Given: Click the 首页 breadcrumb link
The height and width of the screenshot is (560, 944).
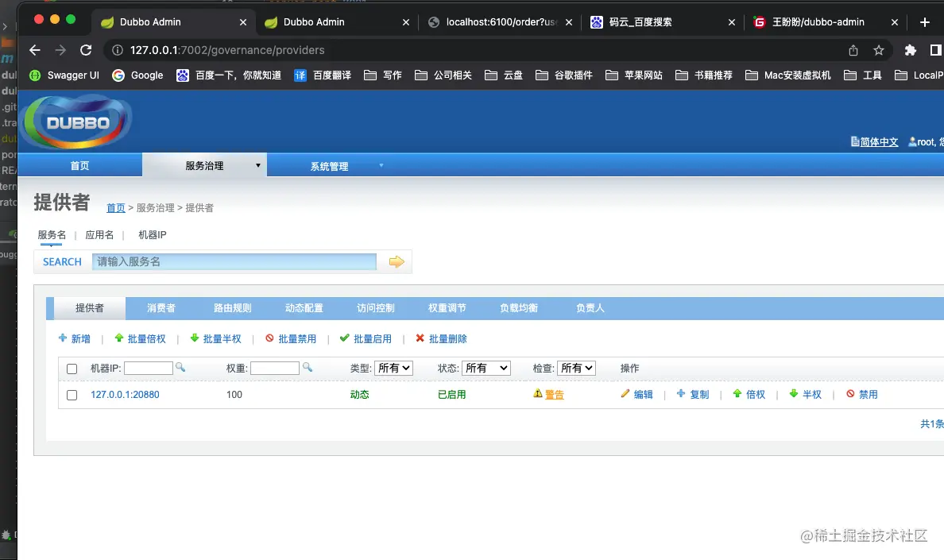Looking at the screenshot, I should click(115, 207).
